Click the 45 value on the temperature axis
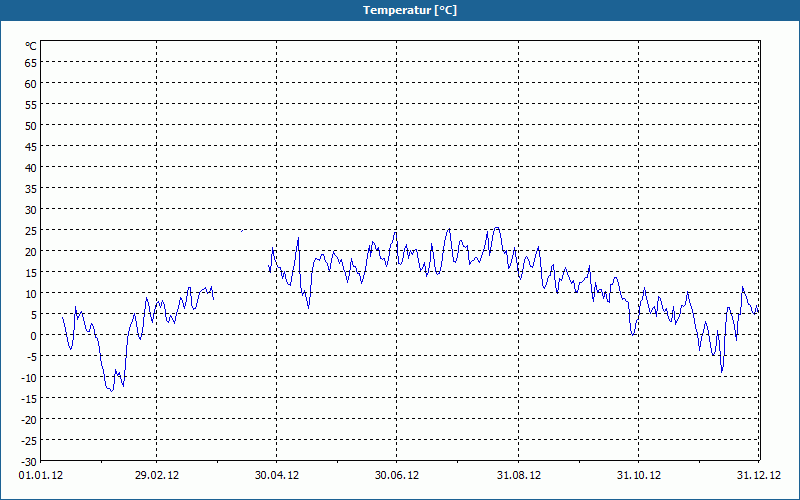The image size is (800, 500). (x=31, y=147)
